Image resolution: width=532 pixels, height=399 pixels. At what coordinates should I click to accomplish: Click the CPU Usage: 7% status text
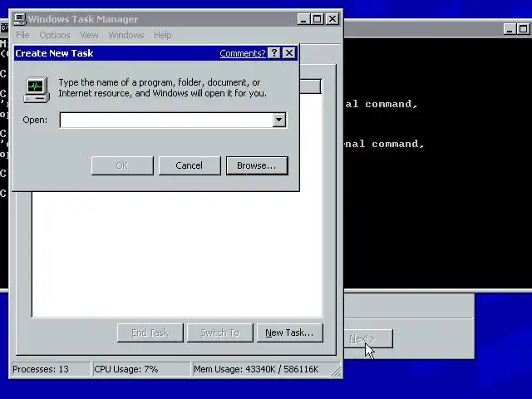tap(126, 369)
